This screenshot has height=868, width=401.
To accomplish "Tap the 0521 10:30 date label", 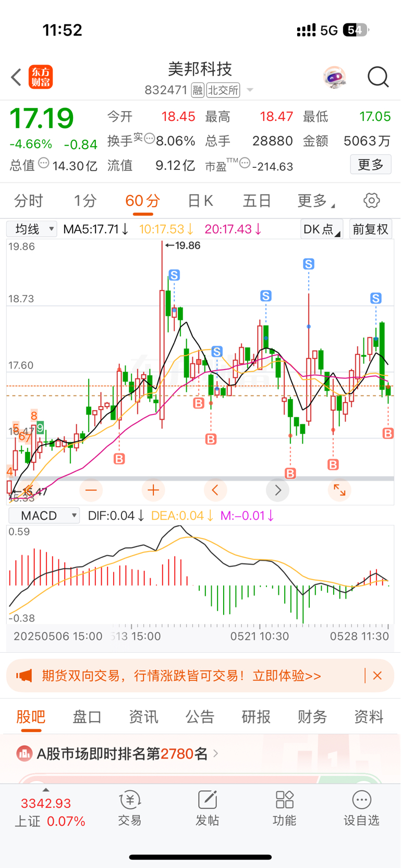I will point(260,636).
